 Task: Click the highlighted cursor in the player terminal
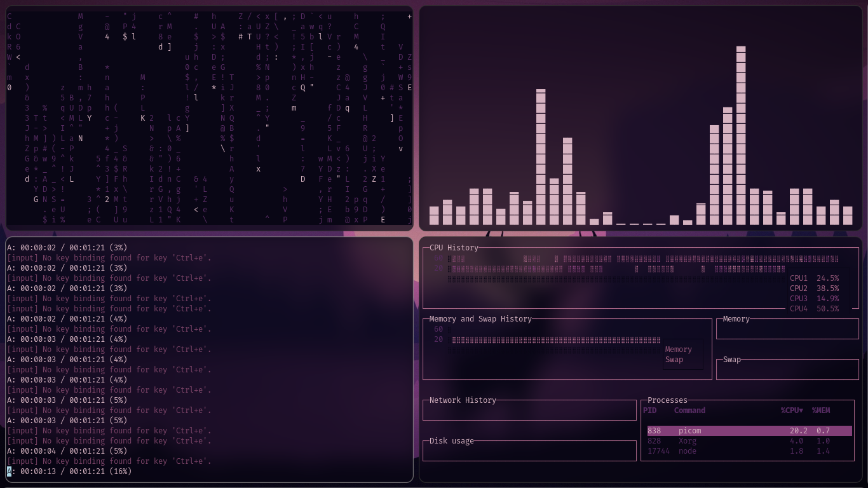pos(10,471)
